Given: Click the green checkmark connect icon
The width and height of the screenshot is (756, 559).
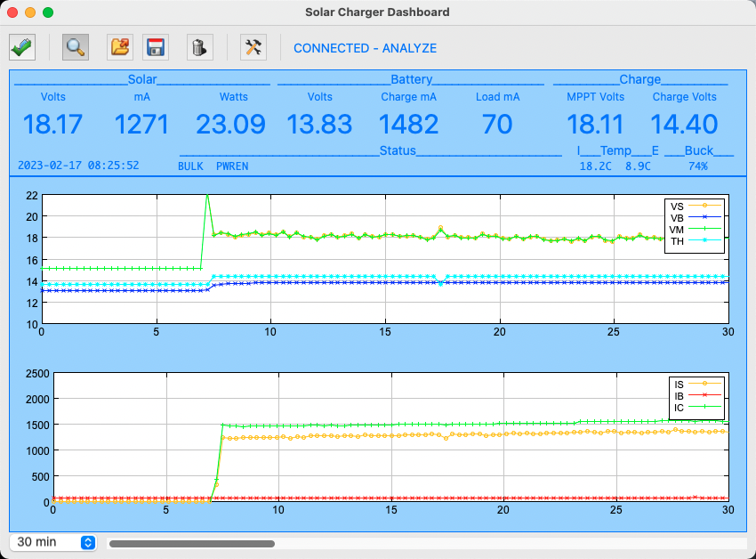Looking at the screenshot, I should coord(22,47).
